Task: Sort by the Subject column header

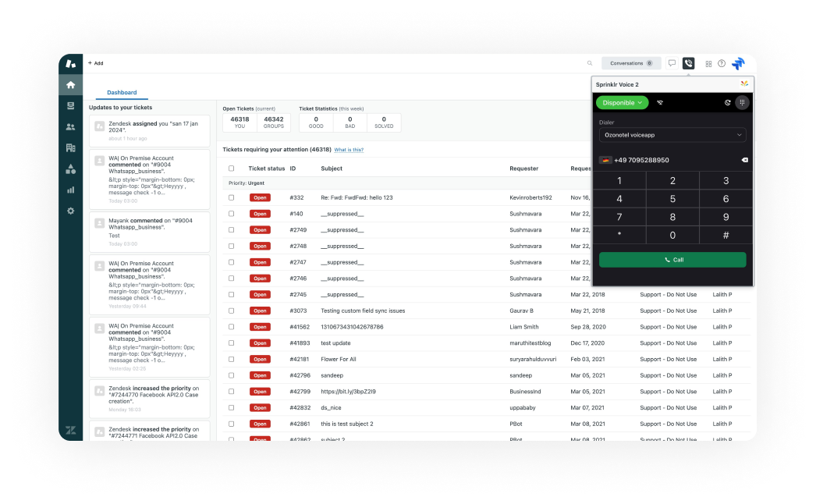Action: 332,169
